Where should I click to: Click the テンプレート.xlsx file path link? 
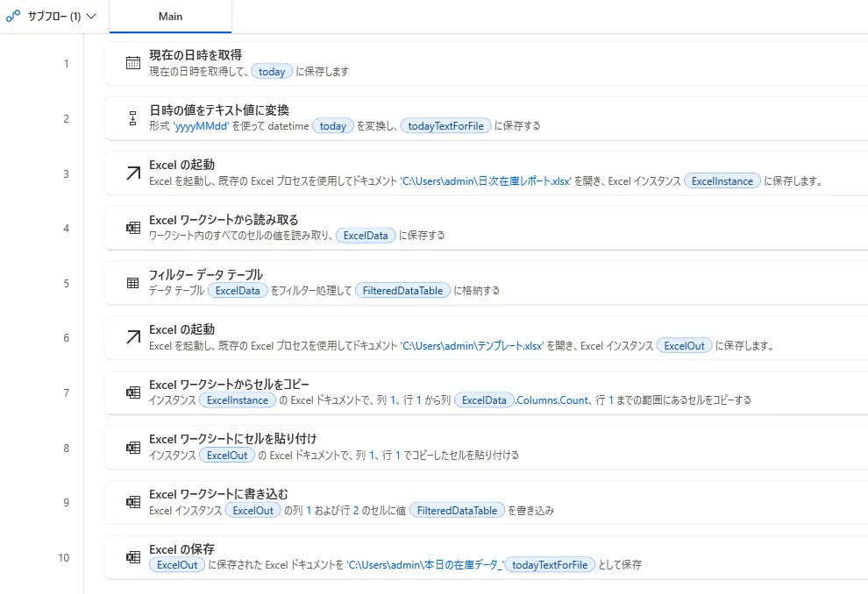point(473,346)
